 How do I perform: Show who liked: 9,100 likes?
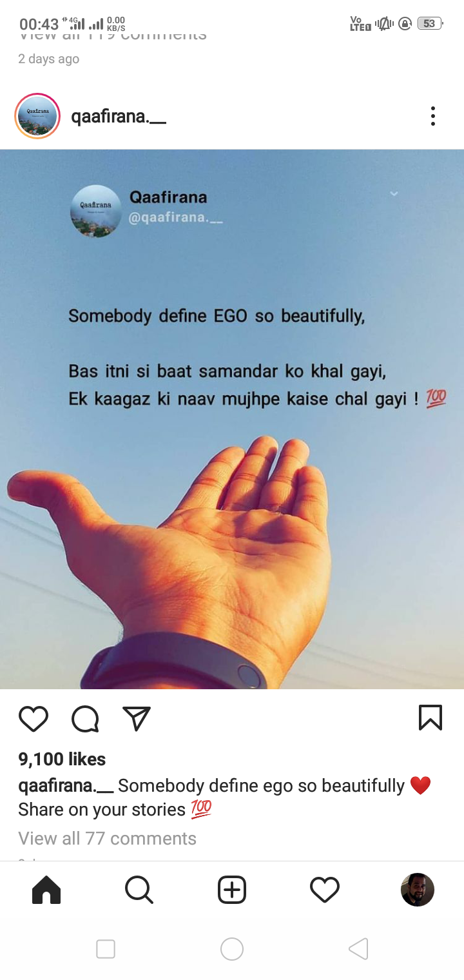(62, 759)
